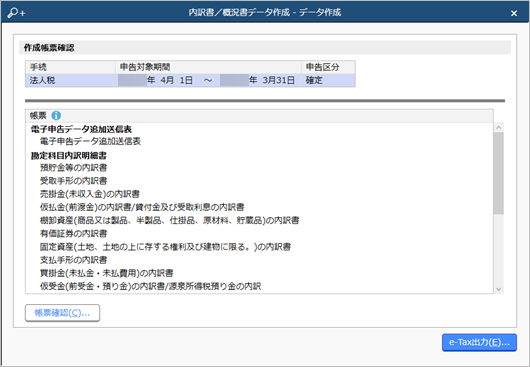Close the データ作成 dialog window
The height and width of the screenshot is (367, 530).
point(514,13)
